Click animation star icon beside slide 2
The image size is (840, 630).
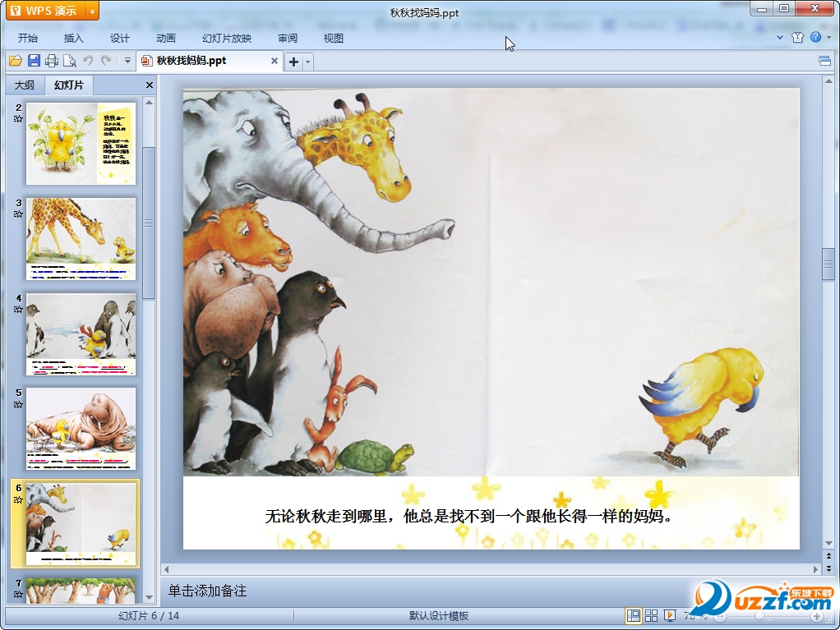click(x=18, y=119)
